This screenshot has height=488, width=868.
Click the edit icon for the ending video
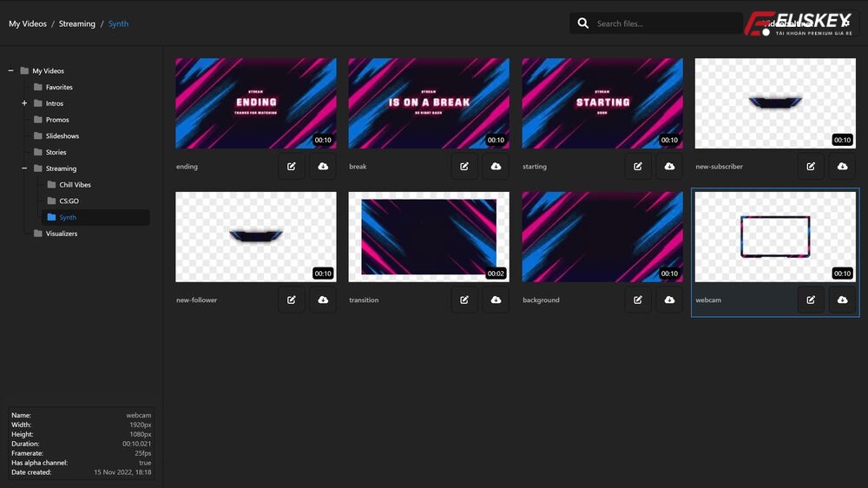click(x=292, y=166)
